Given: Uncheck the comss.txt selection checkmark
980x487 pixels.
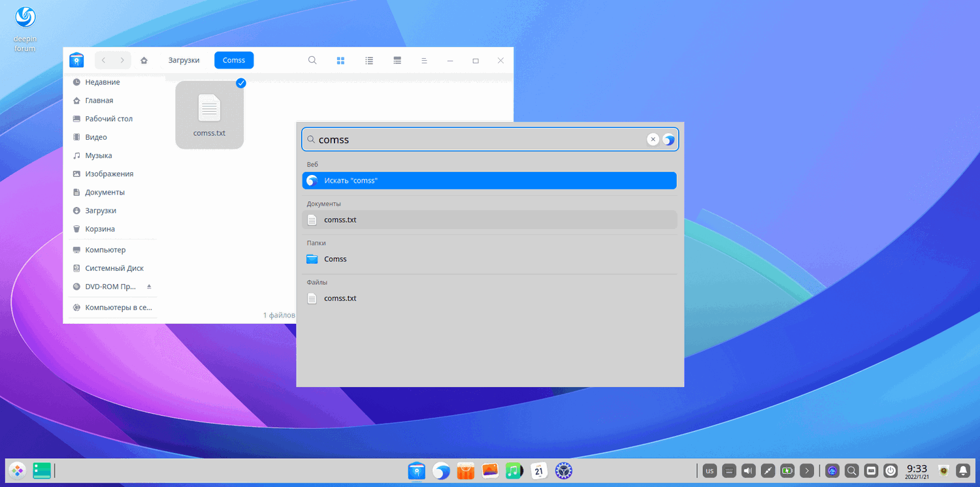Looking at the screenshot, I should coord(241,83).
